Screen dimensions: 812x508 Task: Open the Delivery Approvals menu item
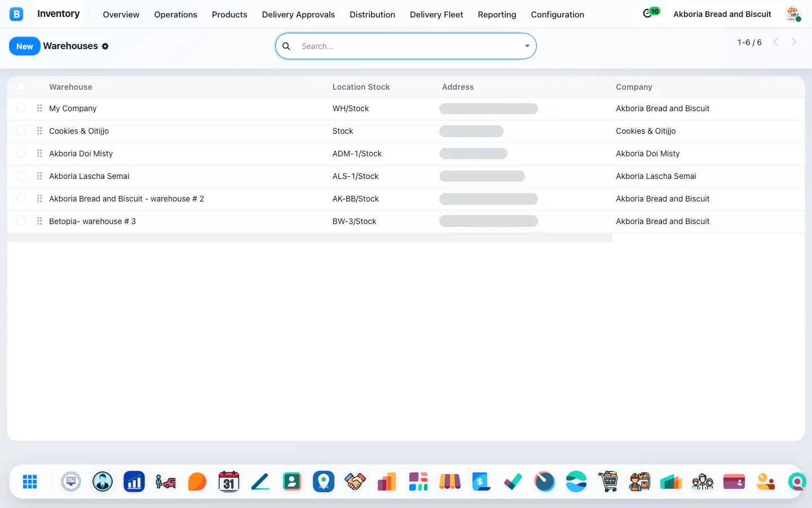pyautogui.click(x=298, y=15)
